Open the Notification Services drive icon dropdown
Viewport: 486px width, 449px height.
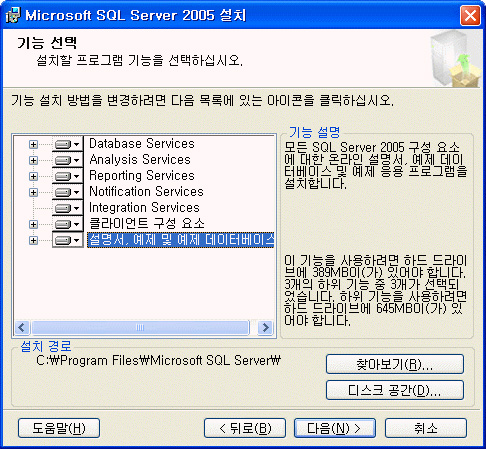[67, 192]
